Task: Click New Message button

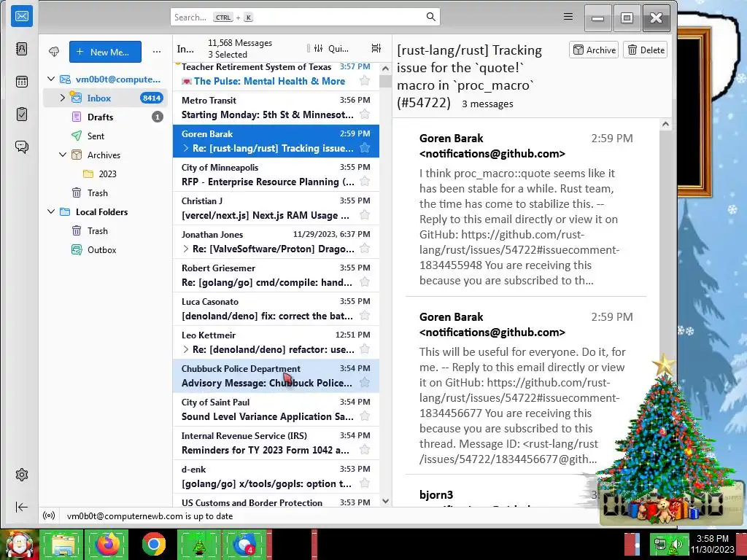Action: 105,52
